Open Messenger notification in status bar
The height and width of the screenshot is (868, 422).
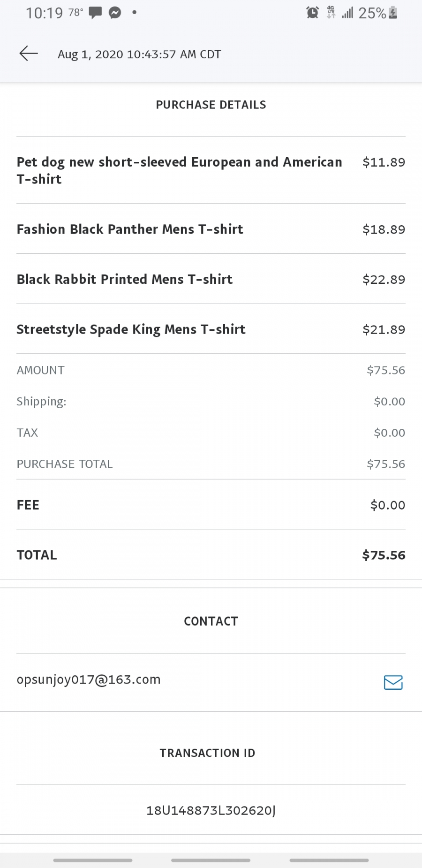point(115,13)
